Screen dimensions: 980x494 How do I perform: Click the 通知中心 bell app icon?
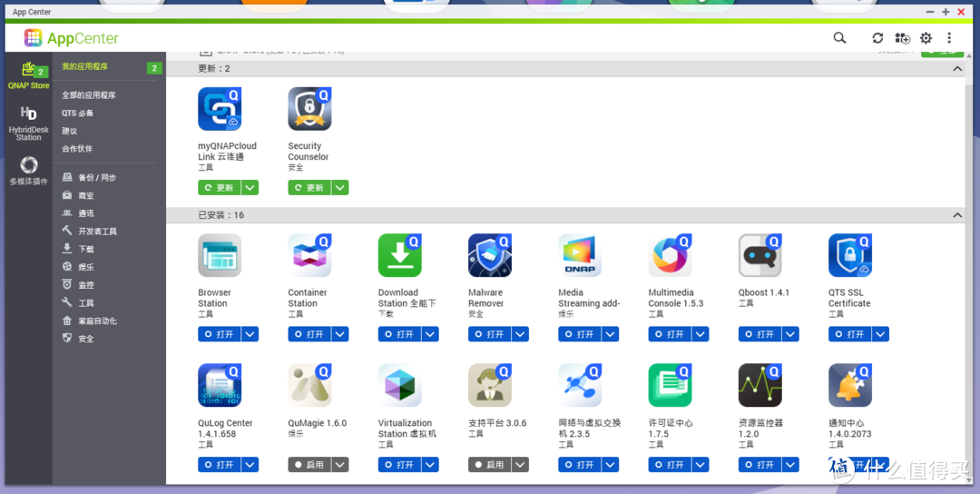coord(849,385)
